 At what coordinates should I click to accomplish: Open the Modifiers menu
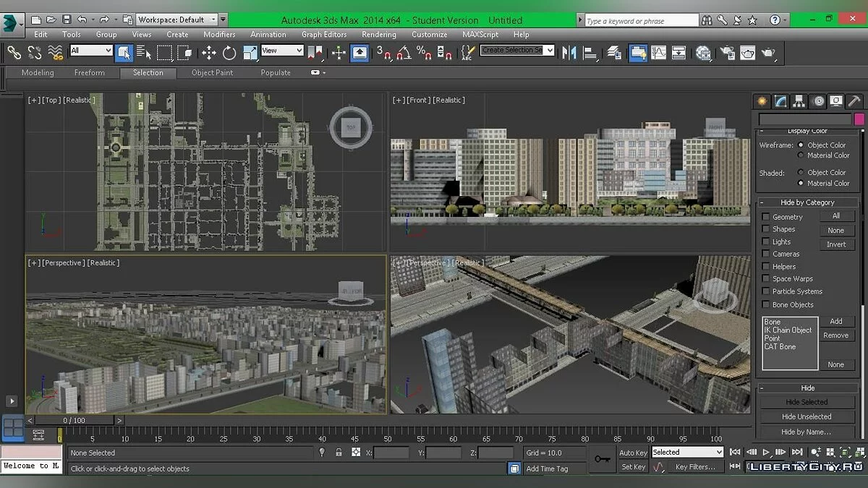[x=219, y=34]
